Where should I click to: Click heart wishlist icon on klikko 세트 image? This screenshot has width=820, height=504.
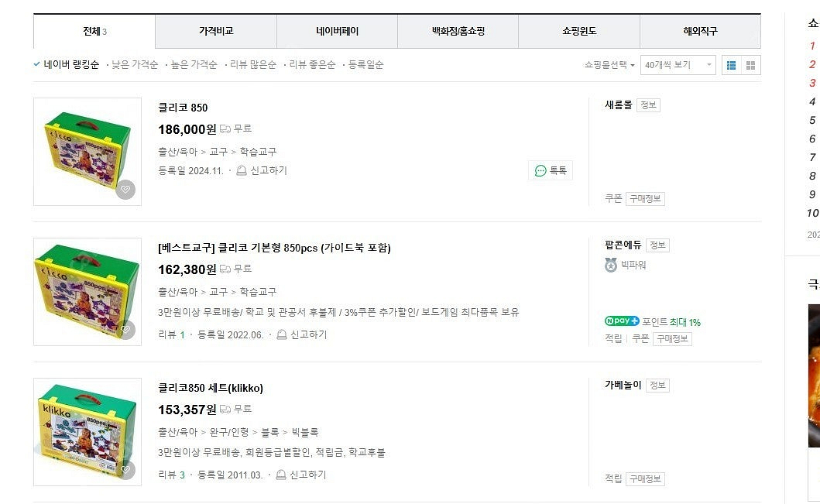pyautogui.click(x=125, y=469)
